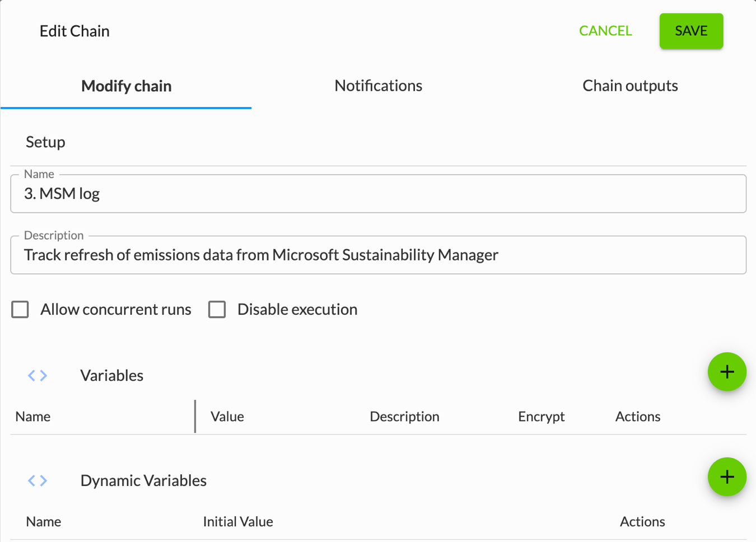Enable the Allow concurrent runs checkbox
The height and width of the screenshot is (542, 756).
click(x=21, y=310)
